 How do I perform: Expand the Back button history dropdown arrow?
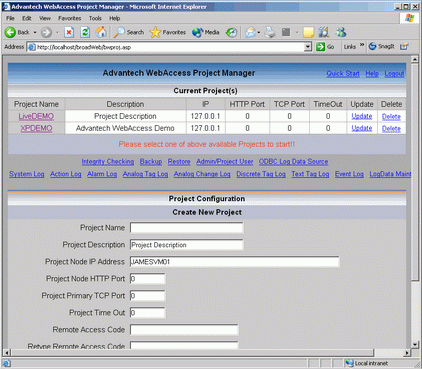click(x=35, y=32)
